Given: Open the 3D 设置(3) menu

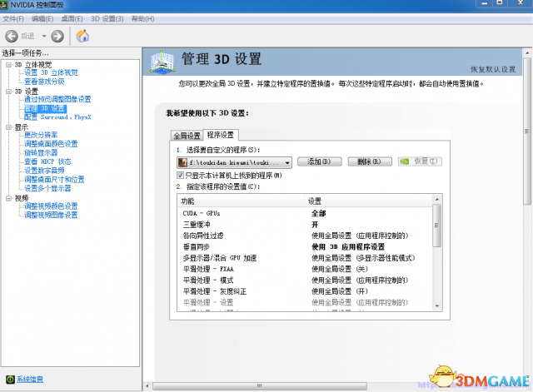Looking at the screenshot, I should [107, 19].
